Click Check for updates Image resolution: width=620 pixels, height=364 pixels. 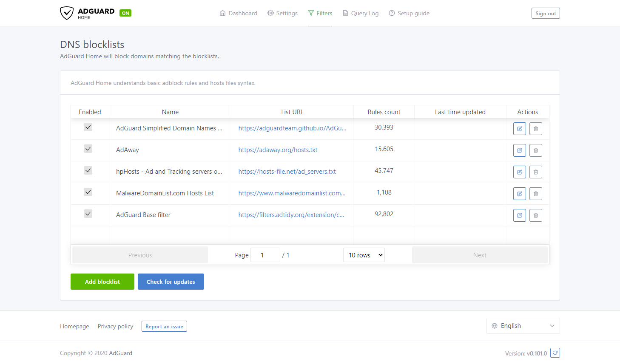171,282
